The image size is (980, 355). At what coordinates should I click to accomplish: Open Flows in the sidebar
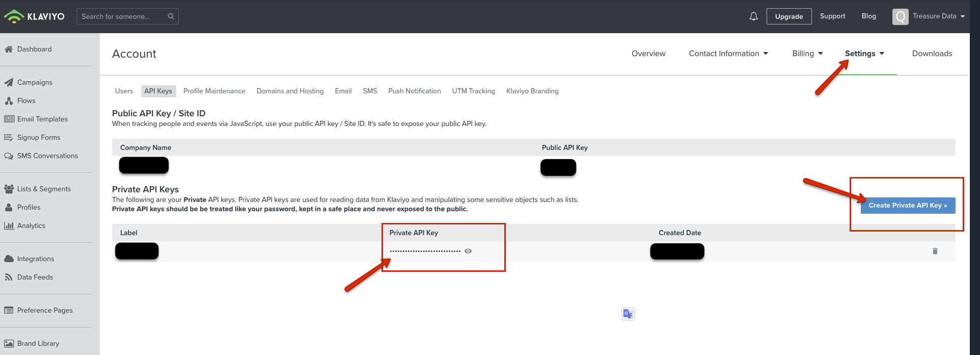point(26,100)
